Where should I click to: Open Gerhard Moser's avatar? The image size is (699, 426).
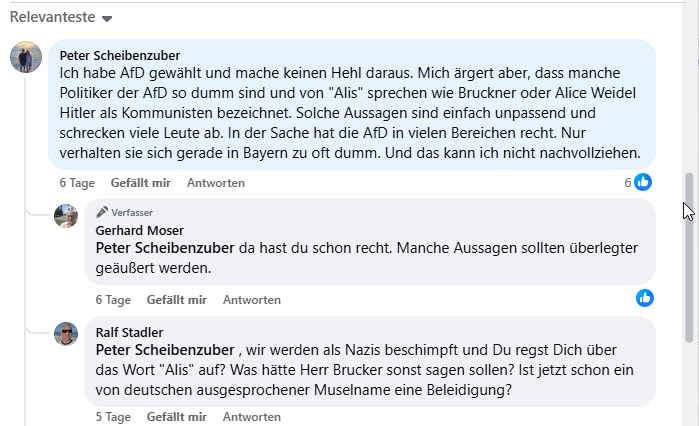[x=66, y=216]
